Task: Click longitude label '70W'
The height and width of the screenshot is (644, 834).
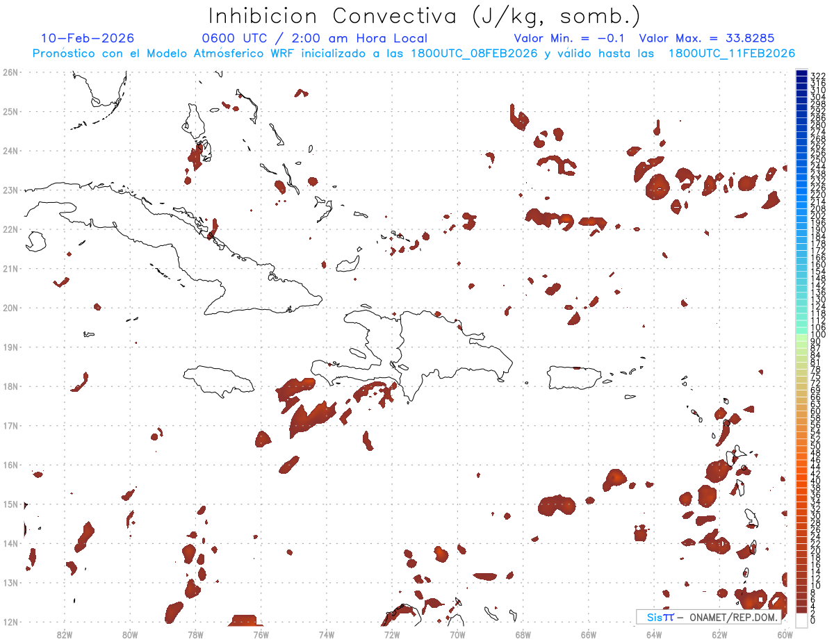Action: [x=457, y=634]
